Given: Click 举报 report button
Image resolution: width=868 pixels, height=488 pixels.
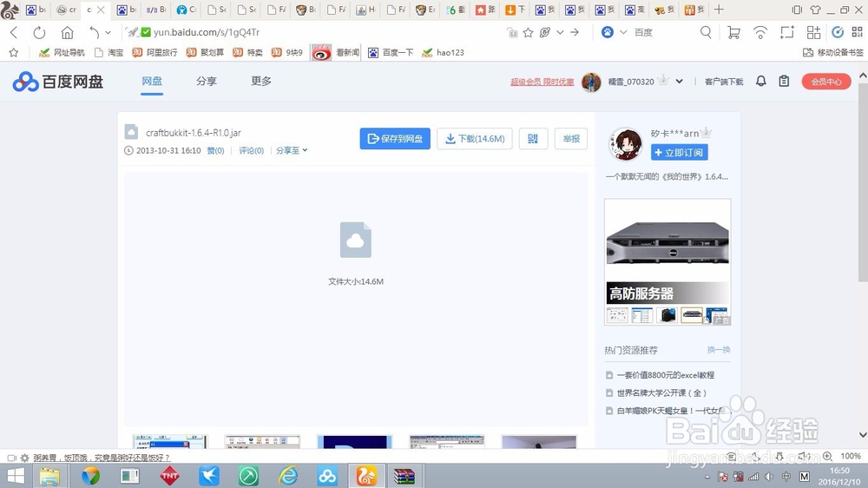Looking at the screenshot, I should point(571,138).
